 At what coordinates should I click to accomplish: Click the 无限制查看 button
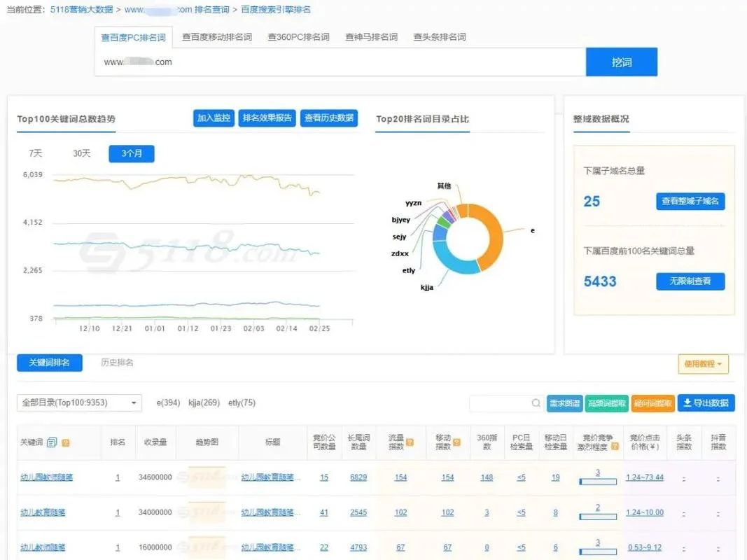pos(690,281)
